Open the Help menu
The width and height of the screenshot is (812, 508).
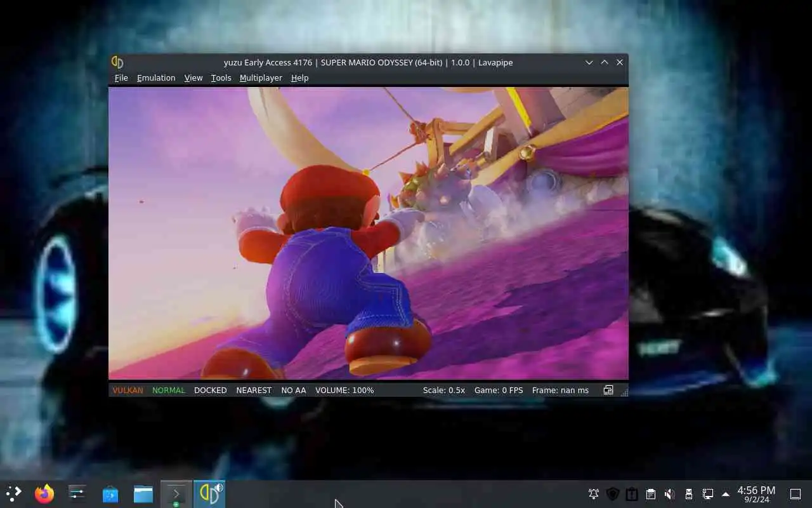click(299, 77)
